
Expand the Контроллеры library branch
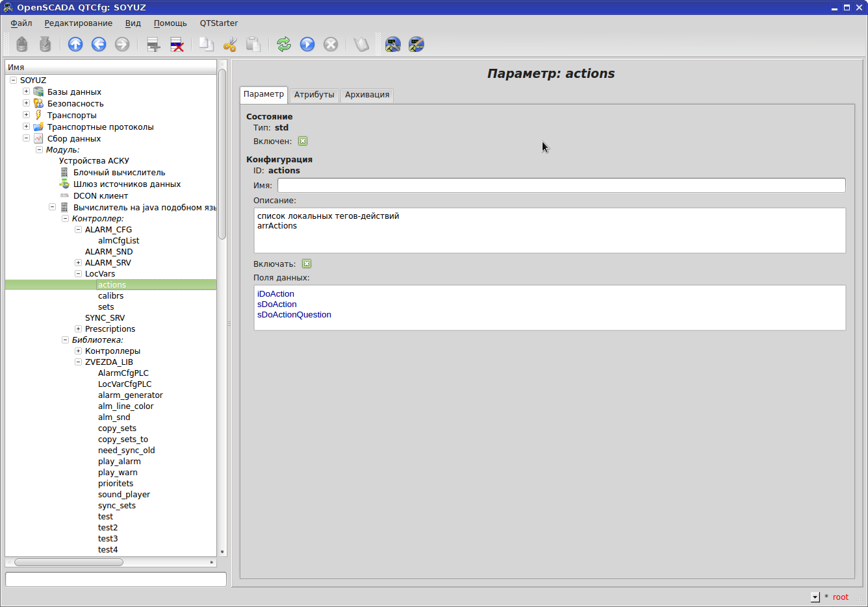point(77,351)
